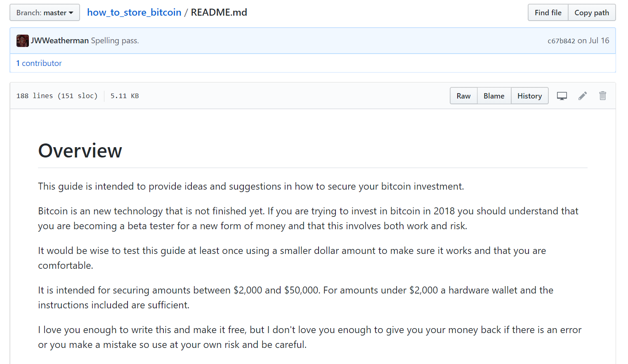Click the pencil icon to edit file
This screenshot has width=628, height=364.
tap(582, 96)
